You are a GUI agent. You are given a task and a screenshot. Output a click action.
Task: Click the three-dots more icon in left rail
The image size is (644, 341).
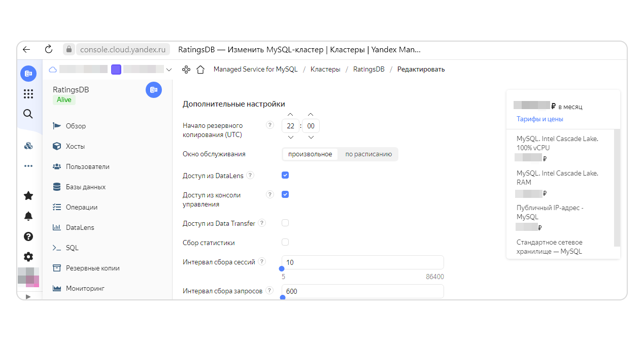pyautogui.click(x=28, y=166)
